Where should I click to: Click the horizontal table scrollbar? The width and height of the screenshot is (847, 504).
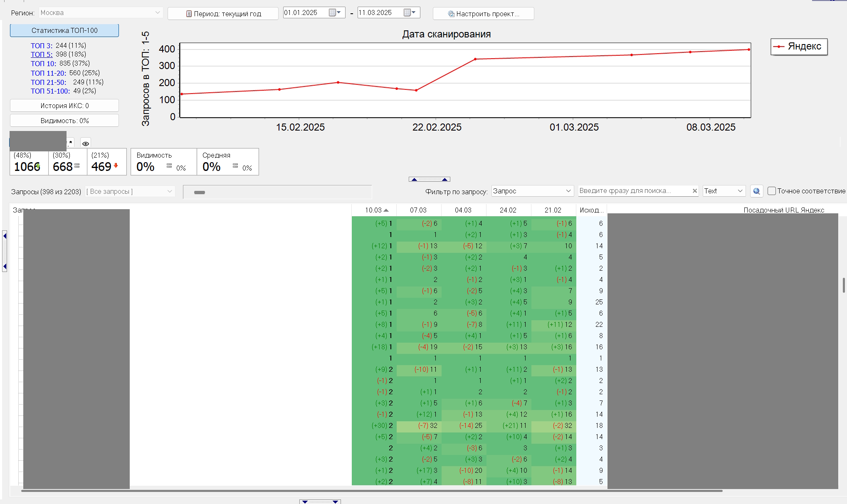(372, 491)
